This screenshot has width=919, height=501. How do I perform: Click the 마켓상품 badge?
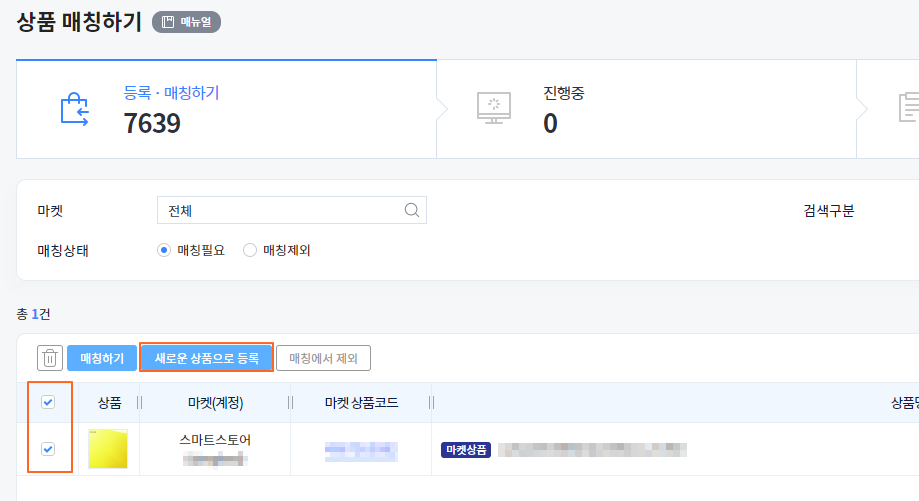466,449
